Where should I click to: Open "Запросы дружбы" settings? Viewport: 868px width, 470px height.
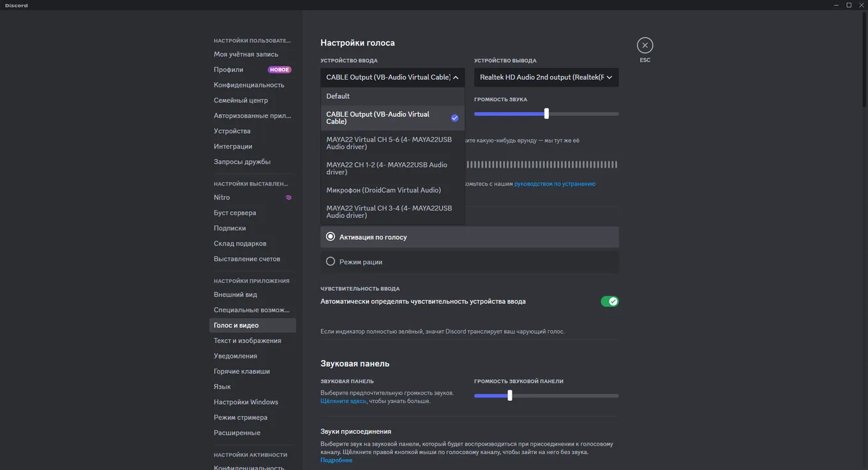coord(253,161)
